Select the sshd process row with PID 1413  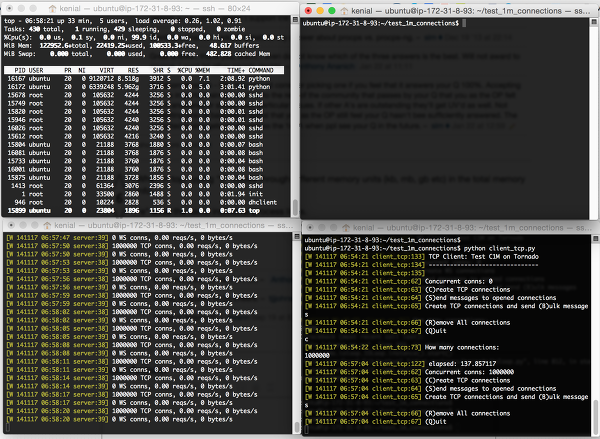(x=144, y=186)
